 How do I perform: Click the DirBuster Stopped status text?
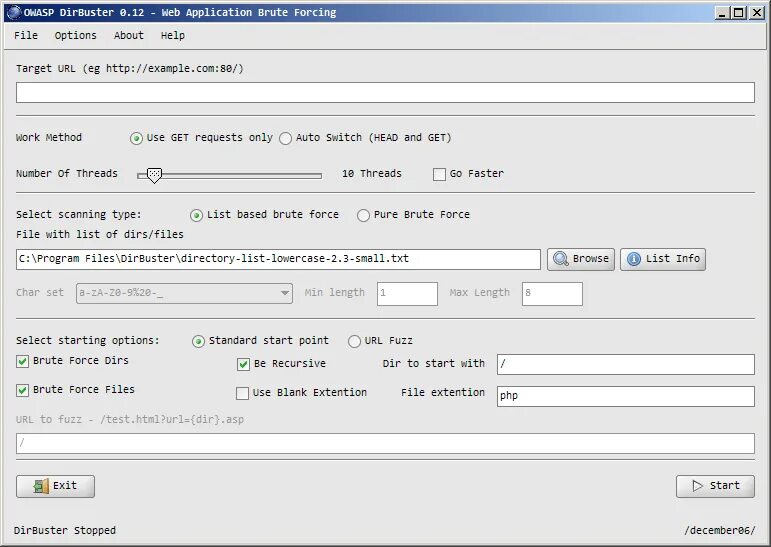coord(65,530)
